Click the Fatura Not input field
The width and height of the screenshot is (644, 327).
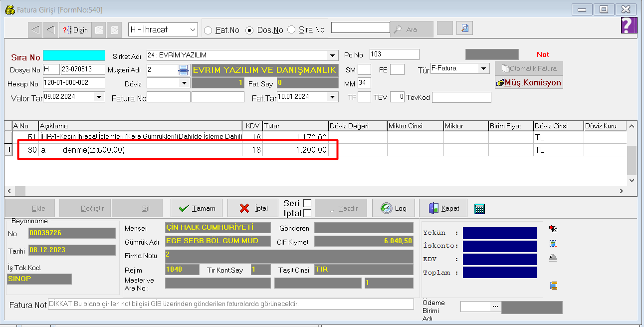pos(230,304)
